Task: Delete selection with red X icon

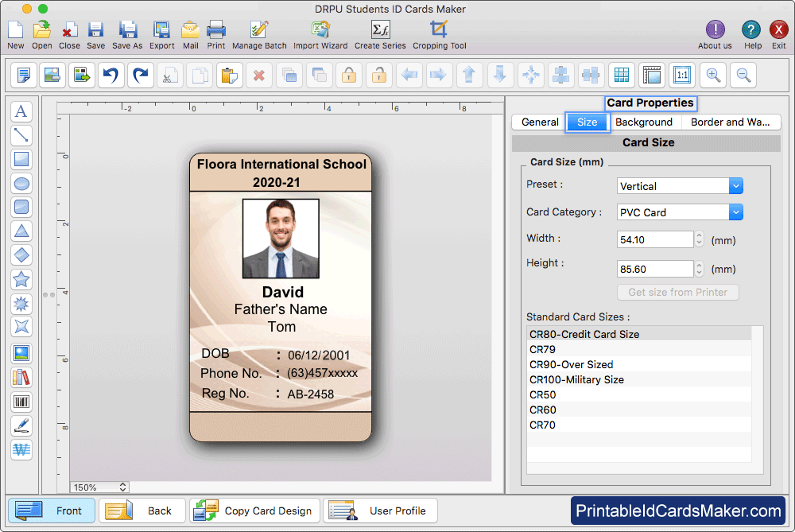Action: [259, 75]
